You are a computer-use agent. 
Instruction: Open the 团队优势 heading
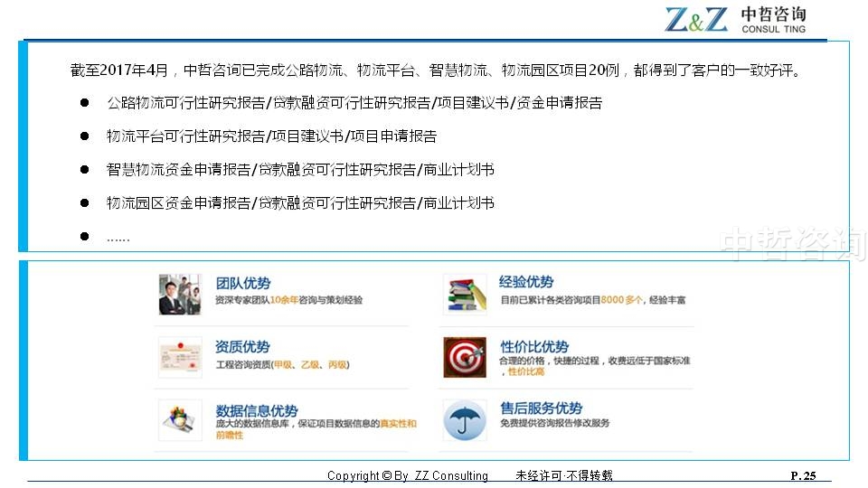pos(242,284)
